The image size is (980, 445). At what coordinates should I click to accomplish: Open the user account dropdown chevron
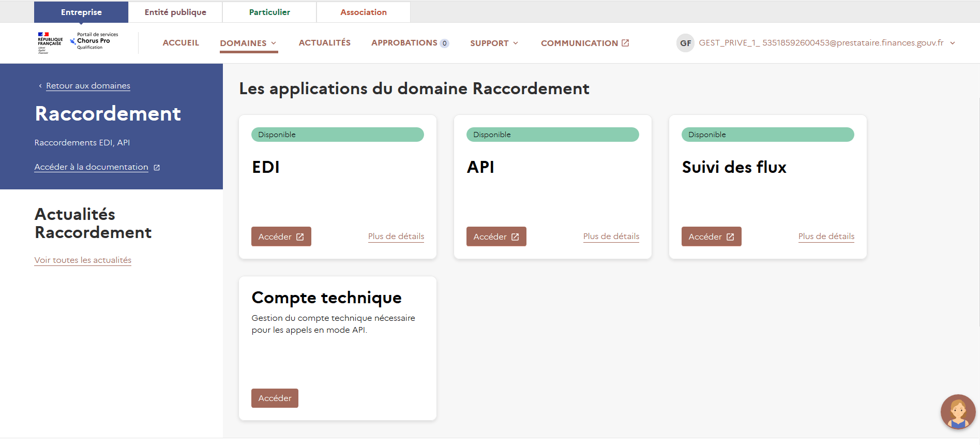(x=952, y=43)
